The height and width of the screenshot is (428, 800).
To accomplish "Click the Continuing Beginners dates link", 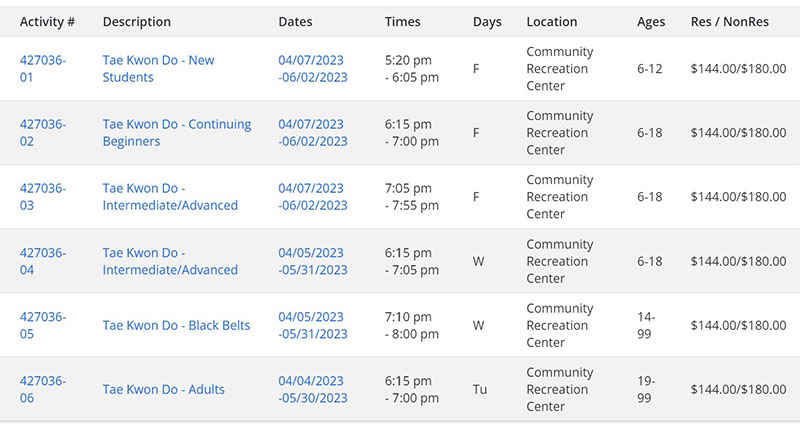I will point(312,132).
